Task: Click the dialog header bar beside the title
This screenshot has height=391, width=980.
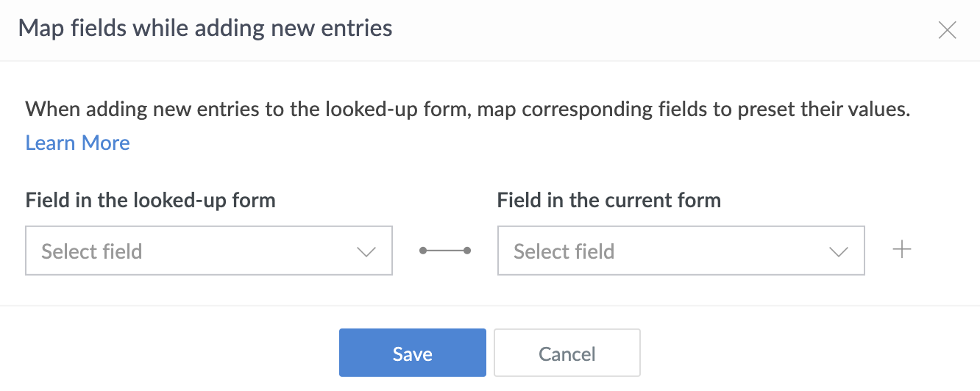Action: pyautogui.click(x=662, y=29)
